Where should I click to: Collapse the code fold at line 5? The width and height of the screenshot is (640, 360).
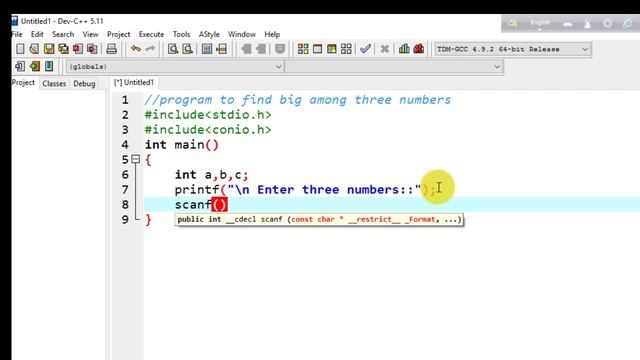(x=136, y=159)
